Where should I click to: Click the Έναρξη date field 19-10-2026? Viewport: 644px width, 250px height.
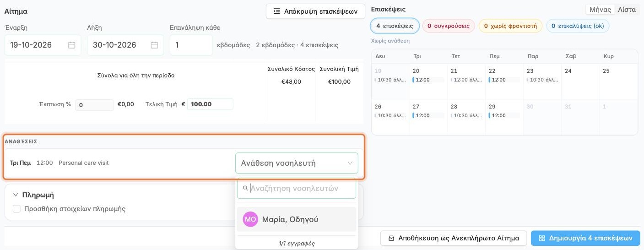(x=43, y=45)
